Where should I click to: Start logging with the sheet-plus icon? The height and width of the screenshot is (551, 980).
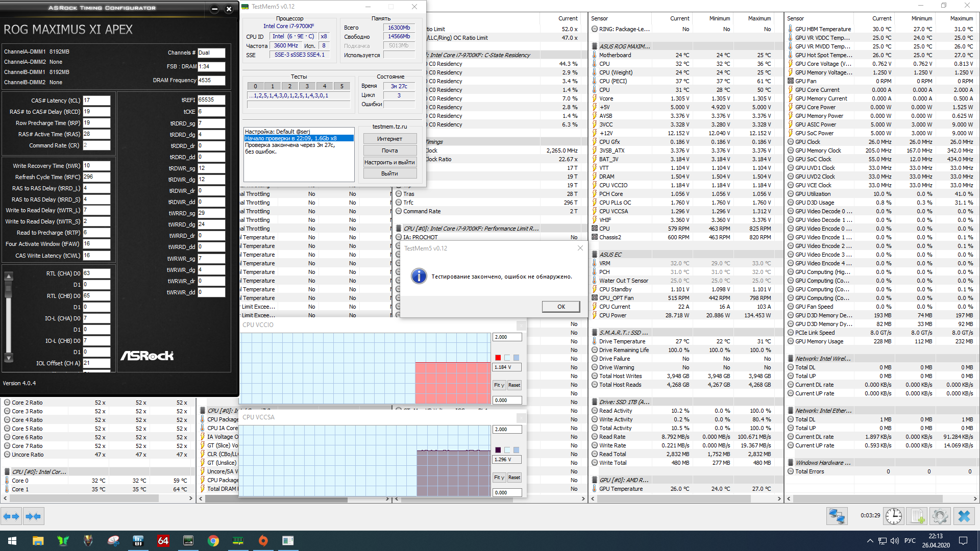tap(917, 516)
